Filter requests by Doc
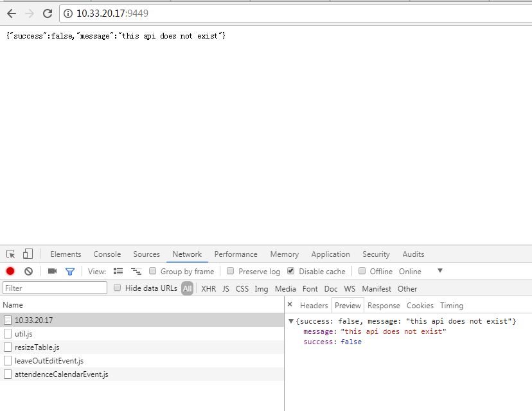 coord(331,289)
